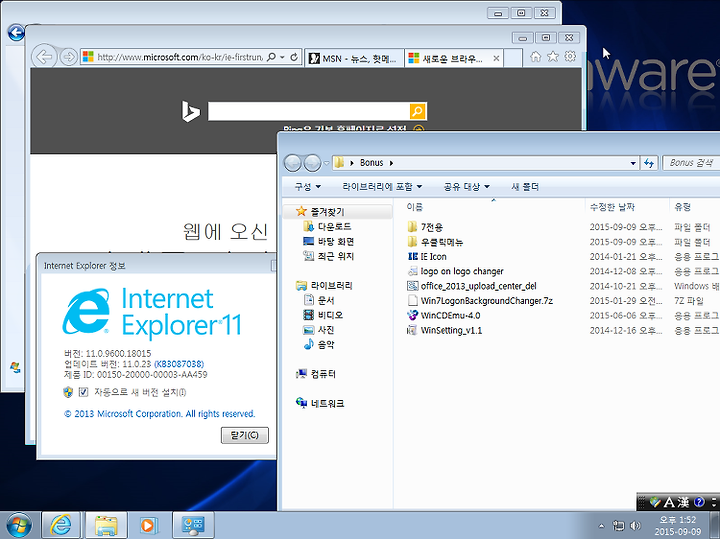Viewport: 720px width, 539px height.
Task: Open a new IE tab
Action: tap(512, 58)
